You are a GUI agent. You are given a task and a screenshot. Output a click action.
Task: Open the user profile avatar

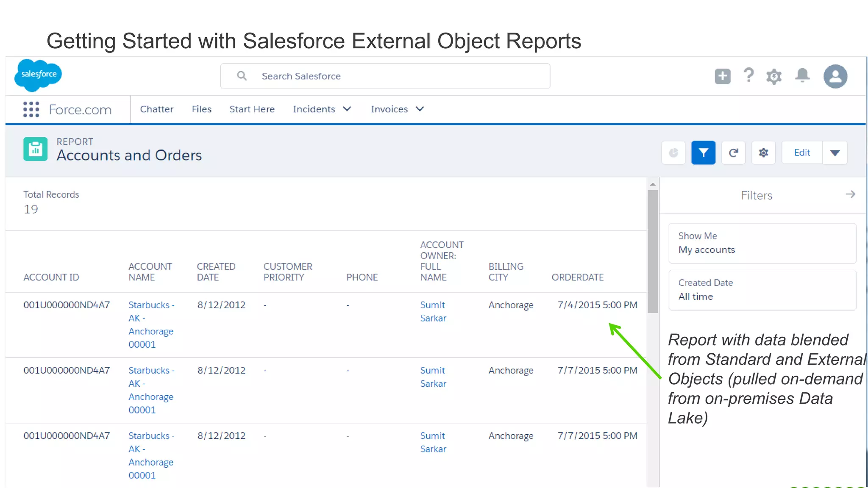click(x=835, y=76)
